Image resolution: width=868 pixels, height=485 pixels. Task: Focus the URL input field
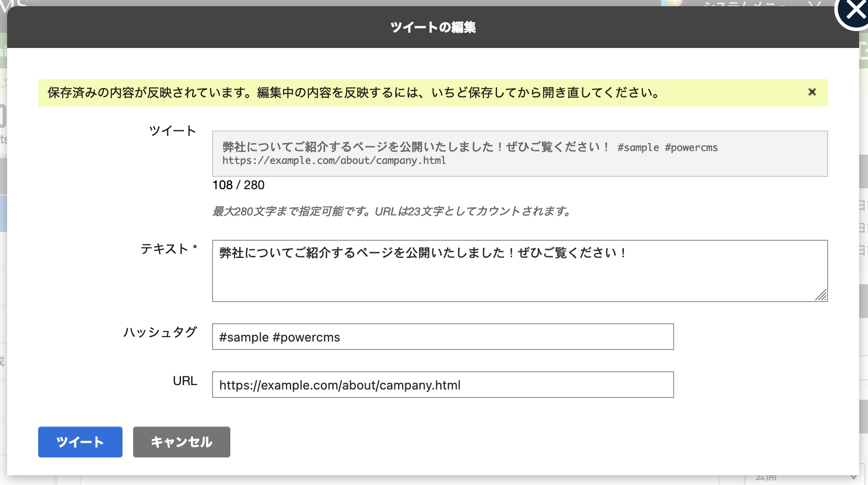(443, 385)
